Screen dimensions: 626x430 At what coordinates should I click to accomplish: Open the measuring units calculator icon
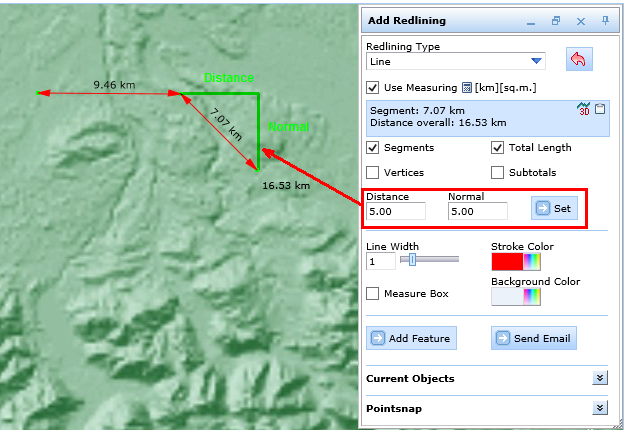pyautogui.click(x=466, y=87)
